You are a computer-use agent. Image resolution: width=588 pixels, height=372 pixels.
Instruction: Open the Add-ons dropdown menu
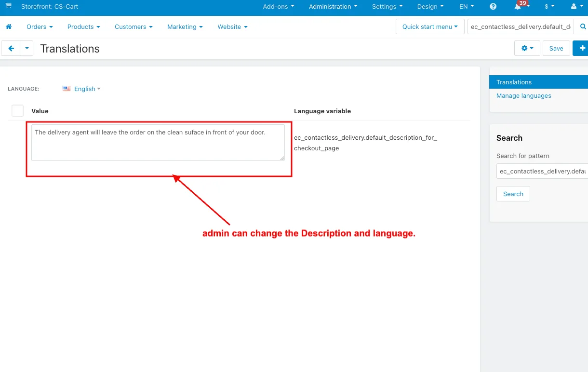(279, 7)
